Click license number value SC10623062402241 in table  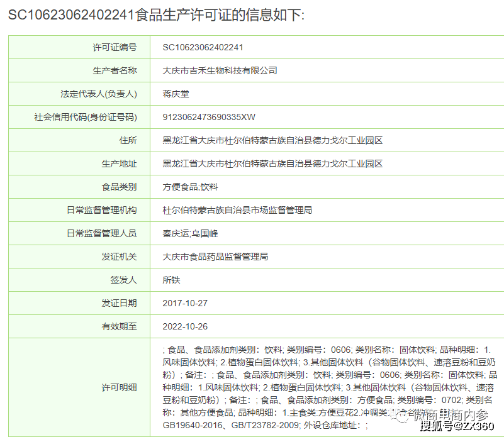[203, 47]
